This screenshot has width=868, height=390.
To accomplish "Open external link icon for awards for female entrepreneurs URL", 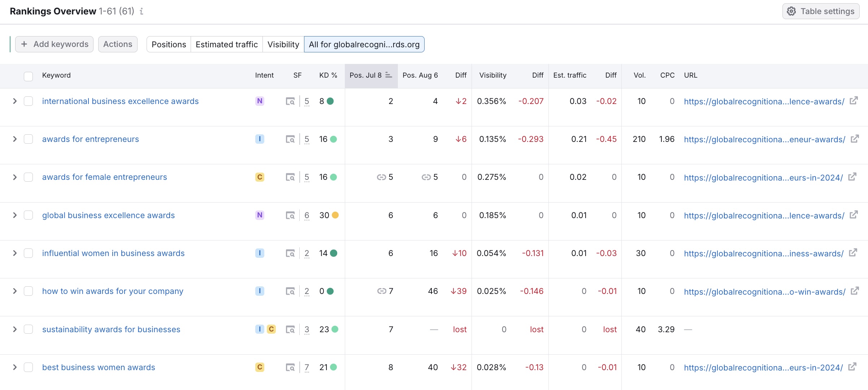I will pyautogui.click(x=852, y=177).
